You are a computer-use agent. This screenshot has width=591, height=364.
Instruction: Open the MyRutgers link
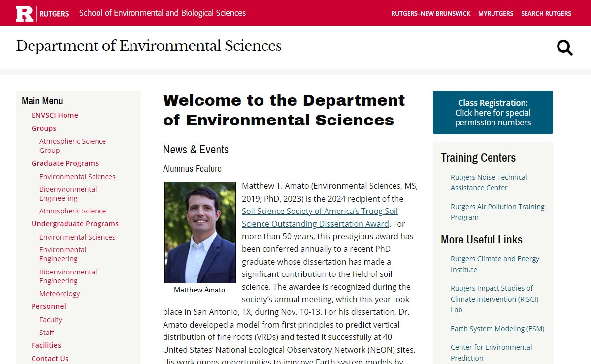click(x=495, y=13)
